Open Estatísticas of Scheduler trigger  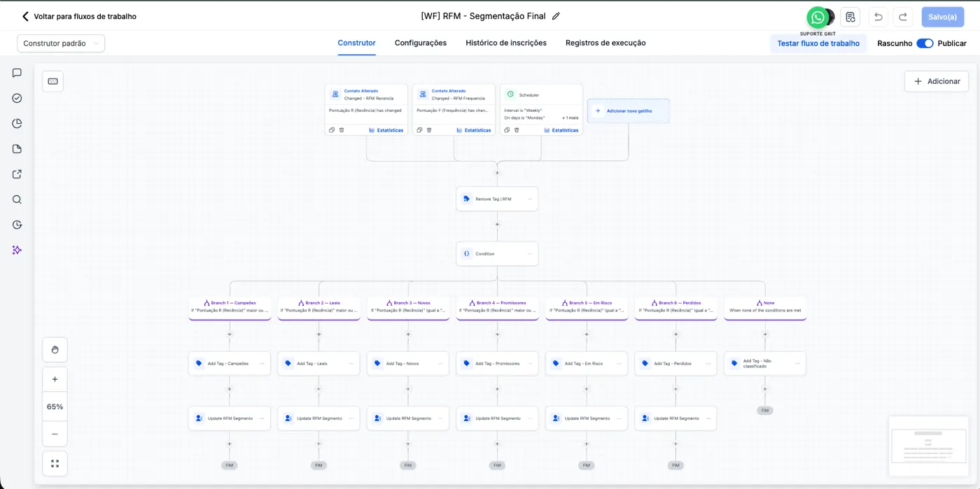point(561,130)
